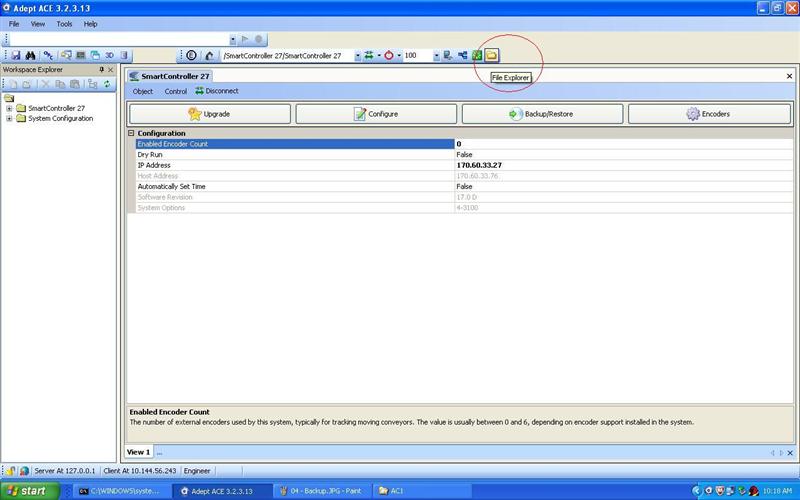Expand System Configuration tree node

click(x=9, y=118)
